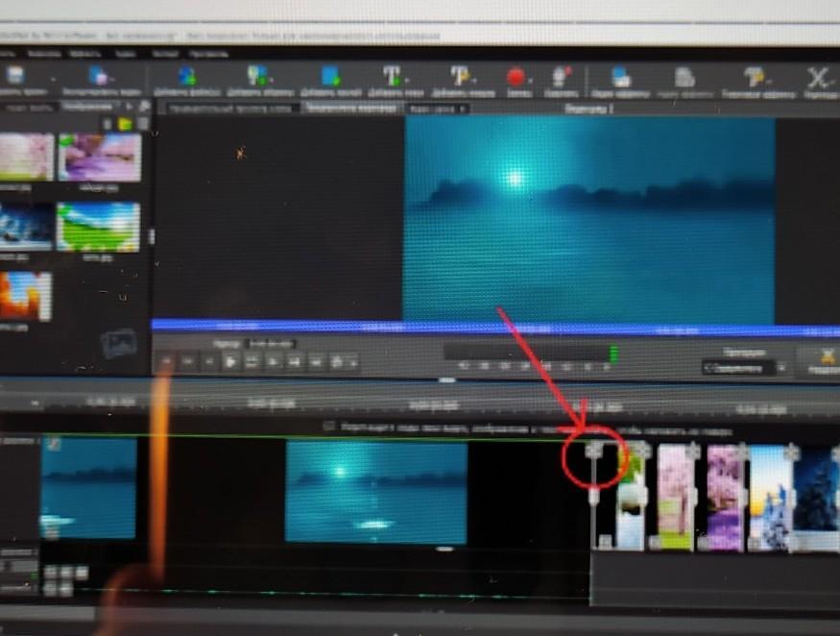Click the red Record button icon
This screenshot has width=840, height=636.
(516, 77)
